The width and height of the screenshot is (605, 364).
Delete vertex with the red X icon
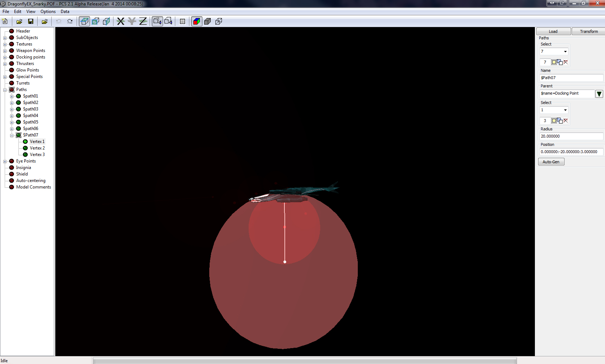tap(566, 121)
